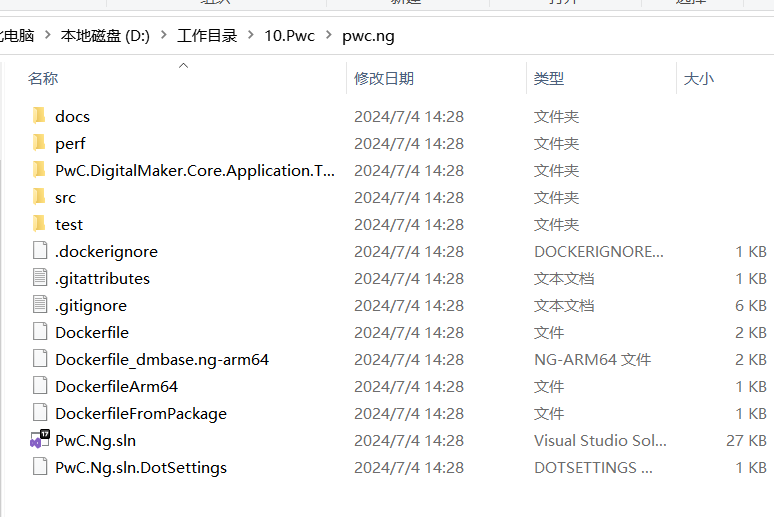The image size is (774, 517).
Task: Expand chevron after 10.Pwc breadcrumb
Action: (329, 35)
